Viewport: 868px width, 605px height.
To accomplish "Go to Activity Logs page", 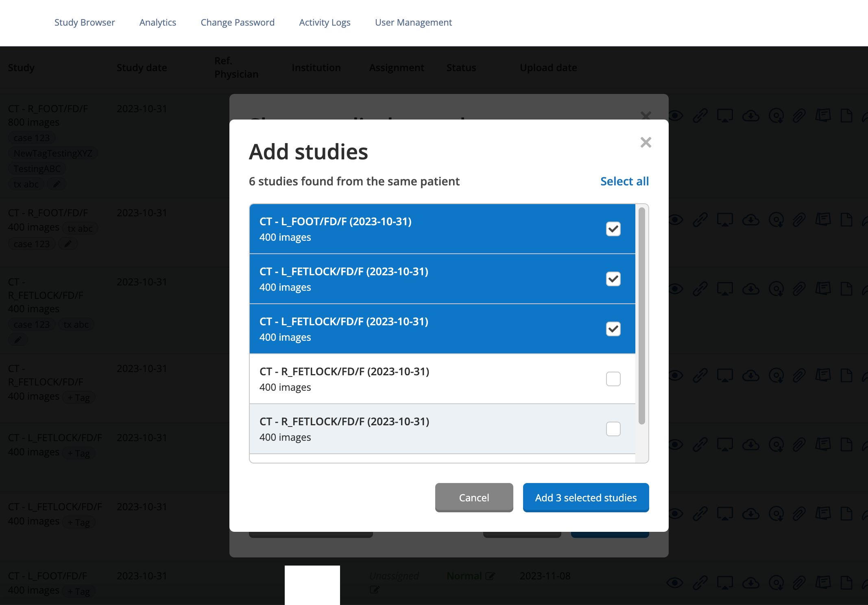I will pos(325,22).
